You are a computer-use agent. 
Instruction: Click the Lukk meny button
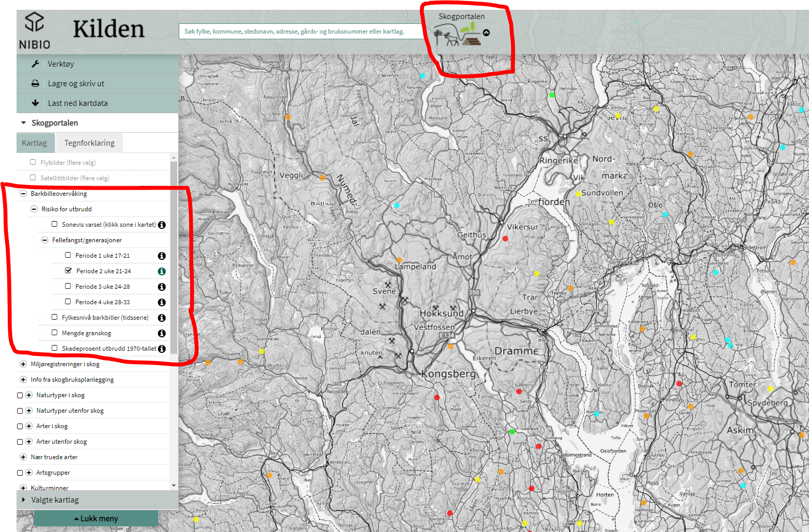point(96,518)
